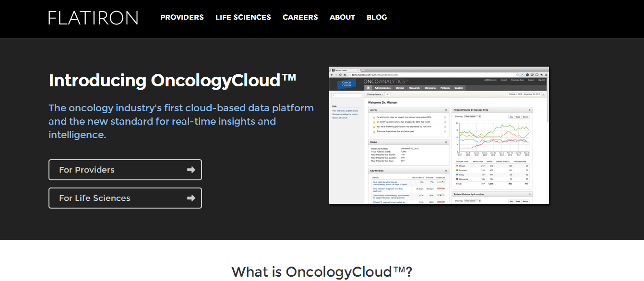Click the For Providers button

[x=125, y=170]
